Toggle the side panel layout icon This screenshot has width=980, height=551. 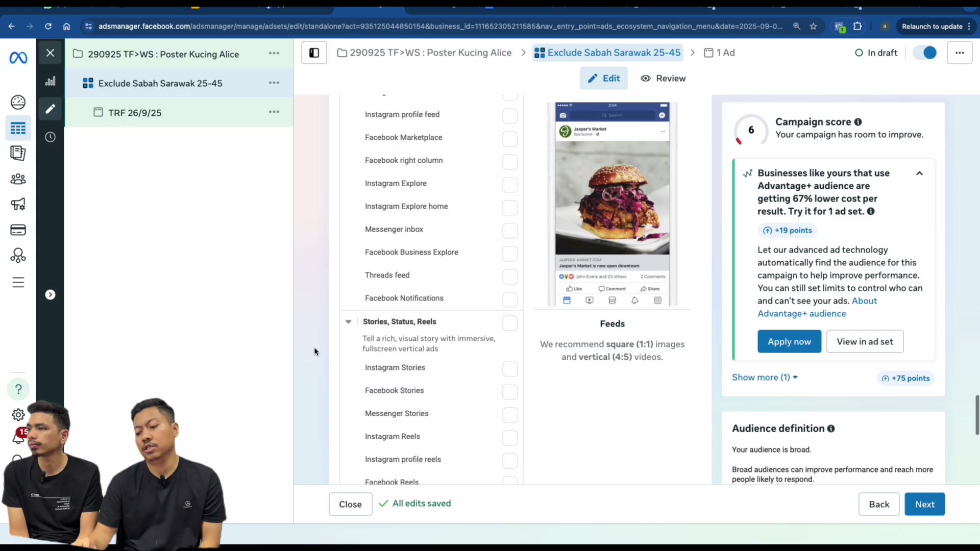(314, 53)
